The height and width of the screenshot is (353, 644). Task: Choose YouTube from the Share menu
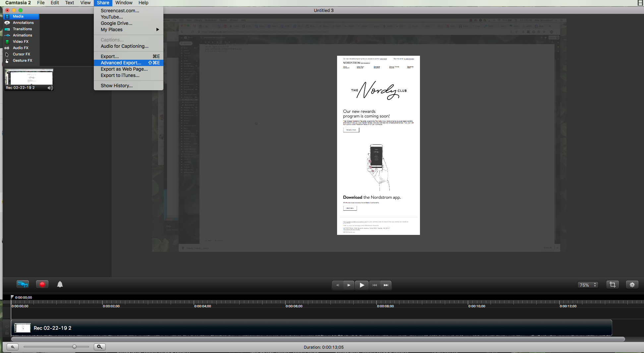[112, 17]
